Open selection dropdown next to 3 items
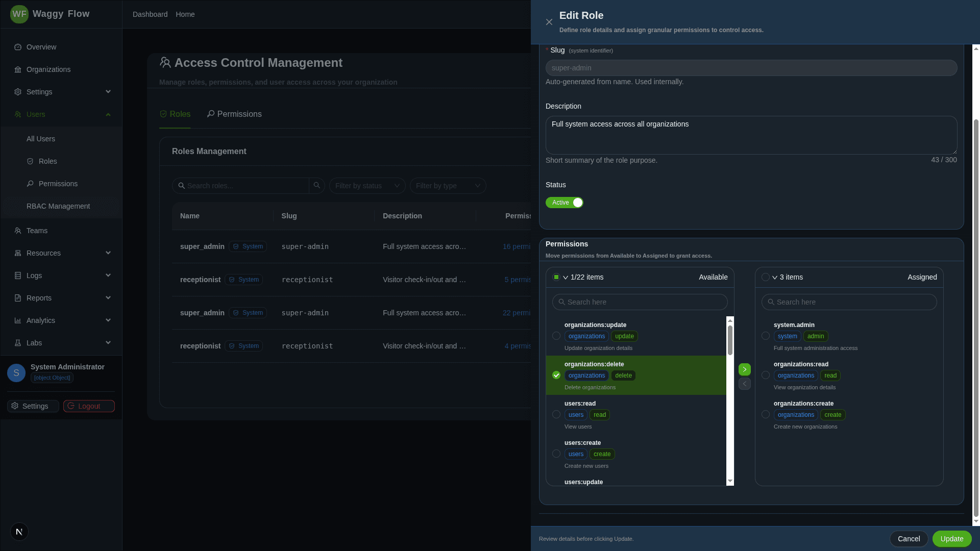The height and width of the screenshot is (551, 980). [775, 278]
